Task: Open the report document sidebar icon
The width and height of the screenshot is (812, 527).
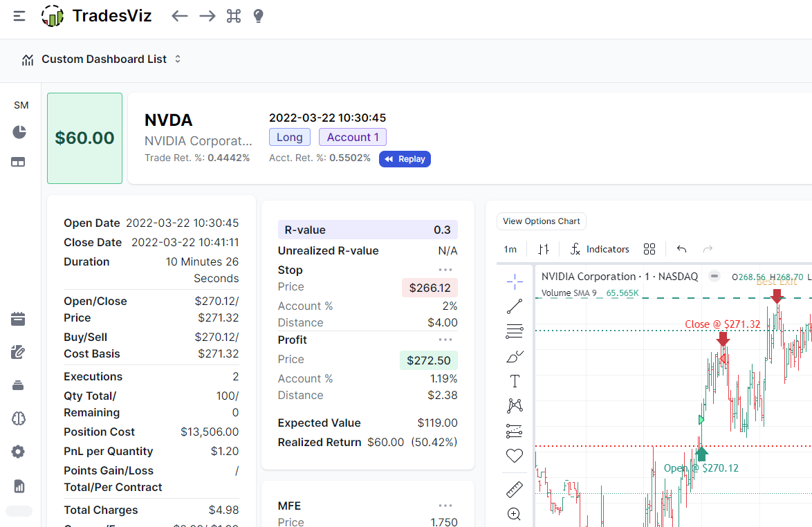Action: pos(19,486)
